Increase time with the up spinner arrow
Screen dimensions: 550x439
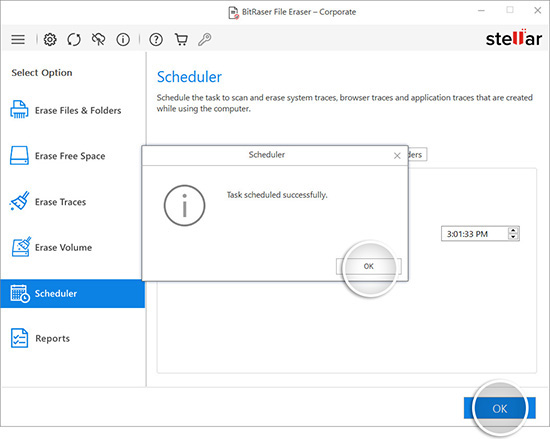pos(513,230)
